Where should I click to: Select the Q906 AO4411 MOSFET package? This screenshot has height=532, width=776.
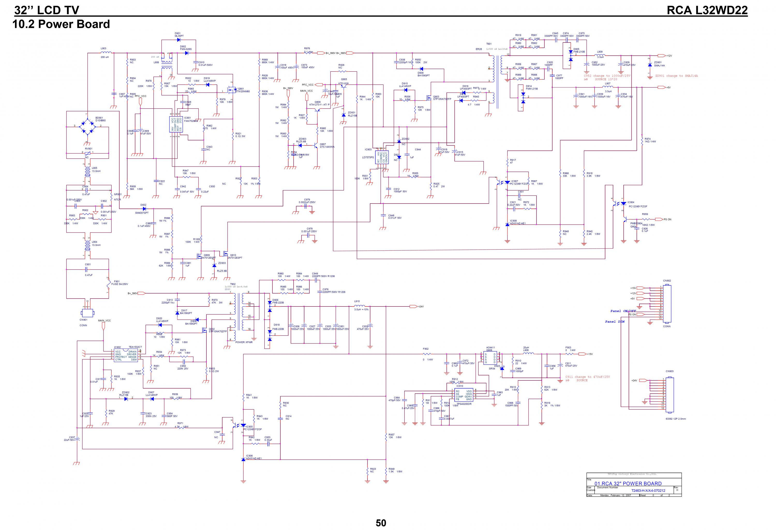pyautogui.click(x=490, y=358)
